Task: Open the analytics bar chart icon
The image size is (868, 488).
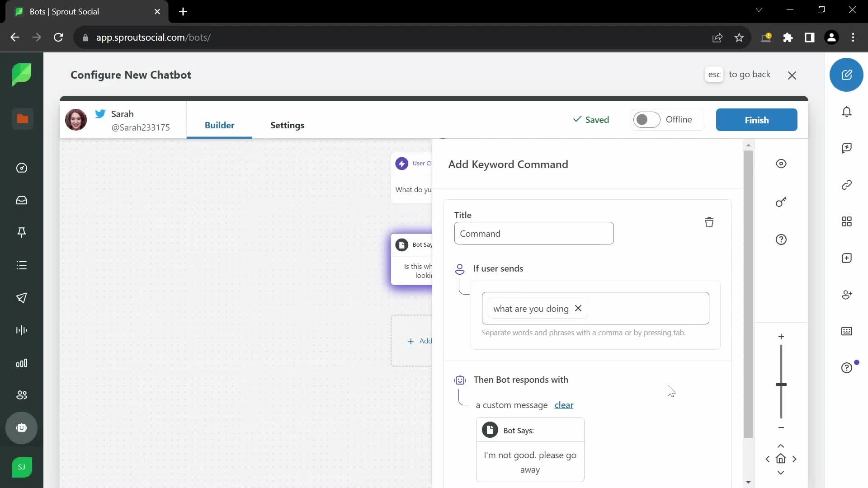Action: [x=21, y=363]
